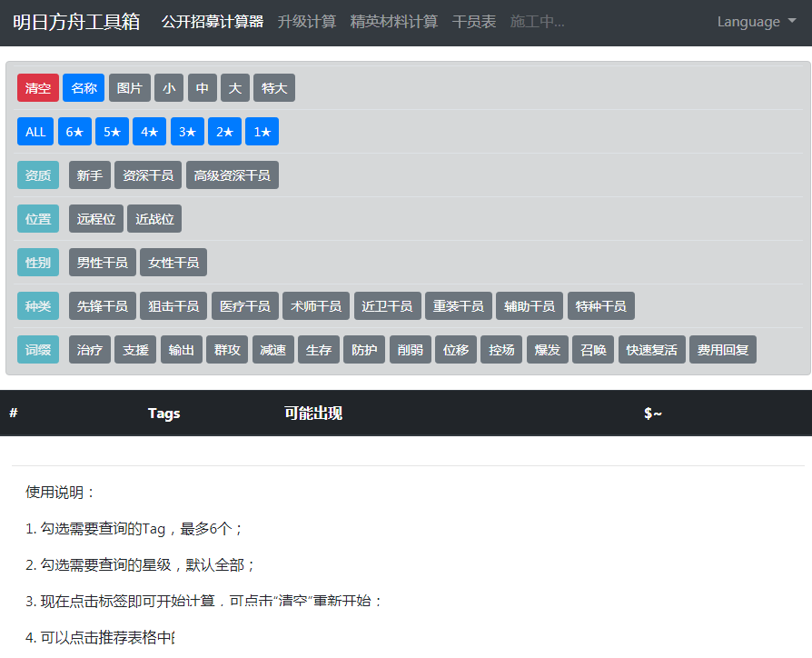
Task: Select the 新手 tag
Action: click(x=90, y=175)
